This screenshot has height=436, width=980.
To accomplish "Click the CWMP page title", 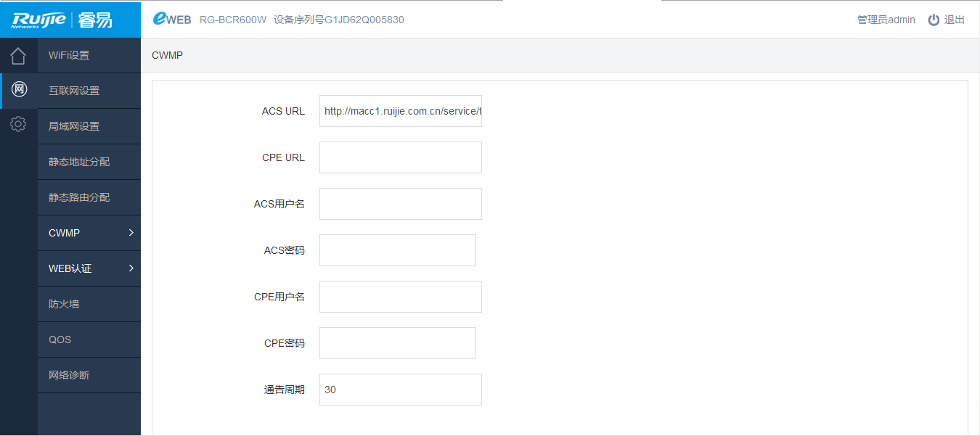I will pyautogui.click(x=168, y=55).
